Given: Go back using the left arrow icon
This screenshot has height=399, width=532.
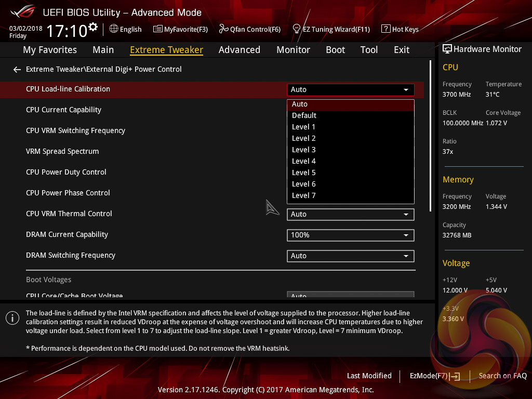Looking at the screenshot, I should (17, 70).
